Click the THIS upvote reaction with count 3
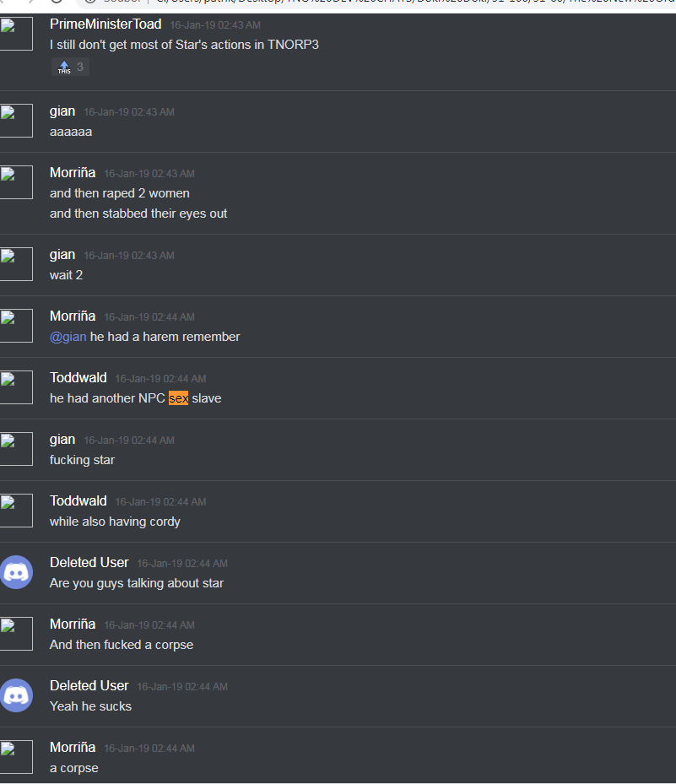Screen dimensions: 676x784 click(x=70, y=67)
